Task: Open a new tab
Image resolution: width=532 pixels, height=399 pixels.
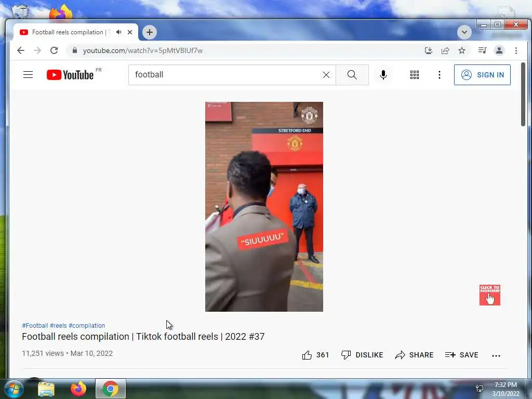Action: tap(149, 32)
